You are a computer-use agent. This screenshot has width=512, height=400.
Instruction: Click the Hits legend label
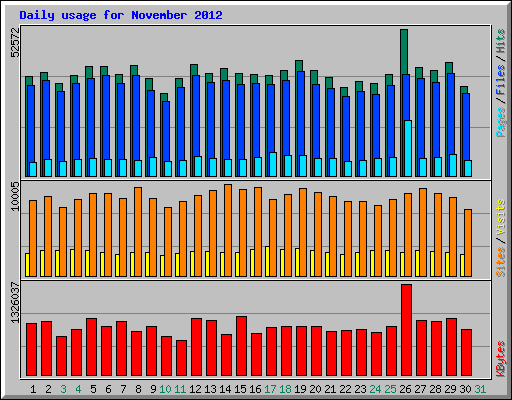pyautogui.click(x=501, y=41)
